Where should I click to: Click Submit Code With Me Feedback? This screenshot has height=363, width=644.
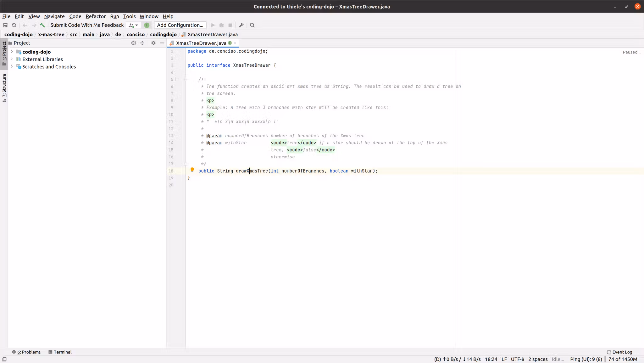tap(87, 25)
